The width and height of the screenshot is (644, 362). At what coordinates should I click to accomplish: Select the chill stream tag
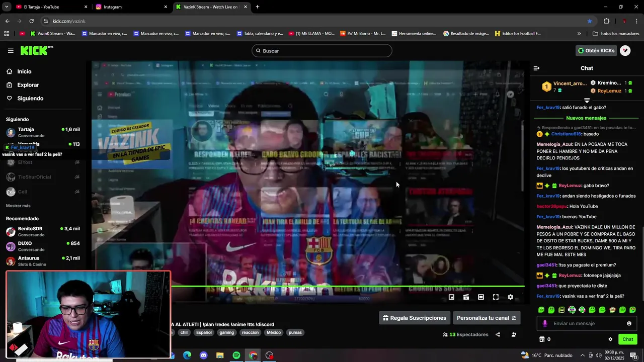point(184,332)
